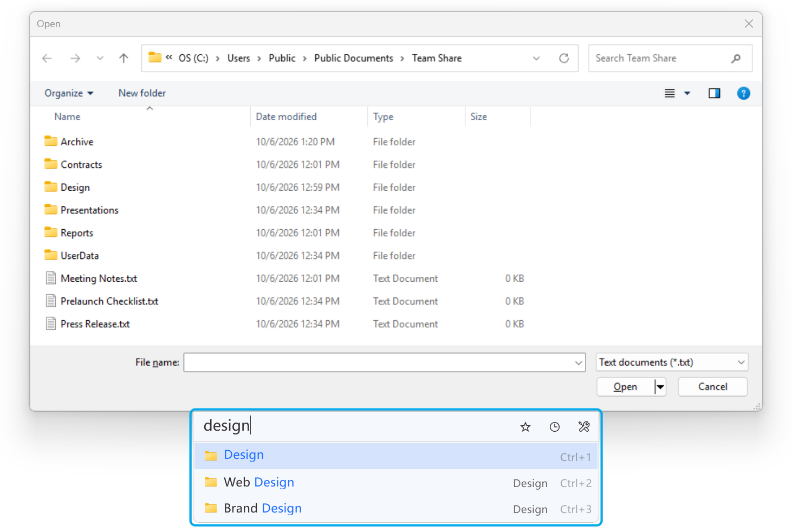Click the Forward navigation arrow
The width and height of the screenshot is (792, 532).
pos(75,59)
